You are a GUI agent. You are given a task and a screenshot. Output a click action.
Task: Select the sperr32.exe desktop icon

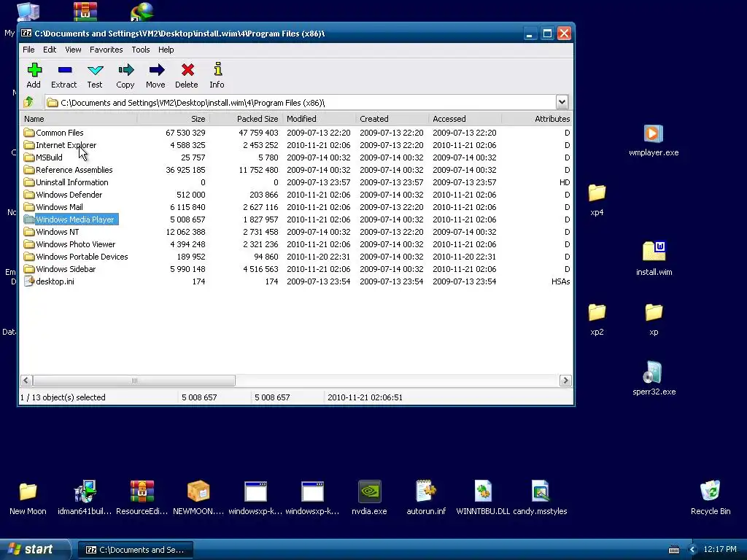click(654, 379)
